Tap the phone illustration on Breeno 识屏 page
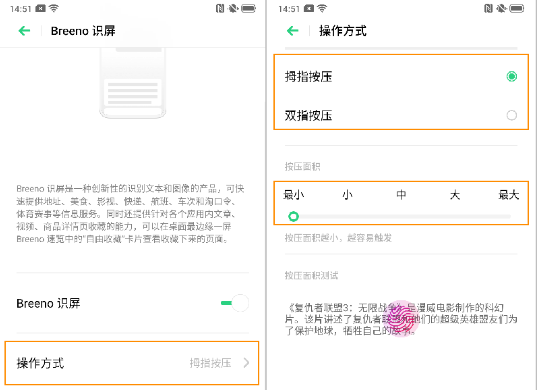The width and height of the screenshot is (539, 390). click(x=133, y=82)
